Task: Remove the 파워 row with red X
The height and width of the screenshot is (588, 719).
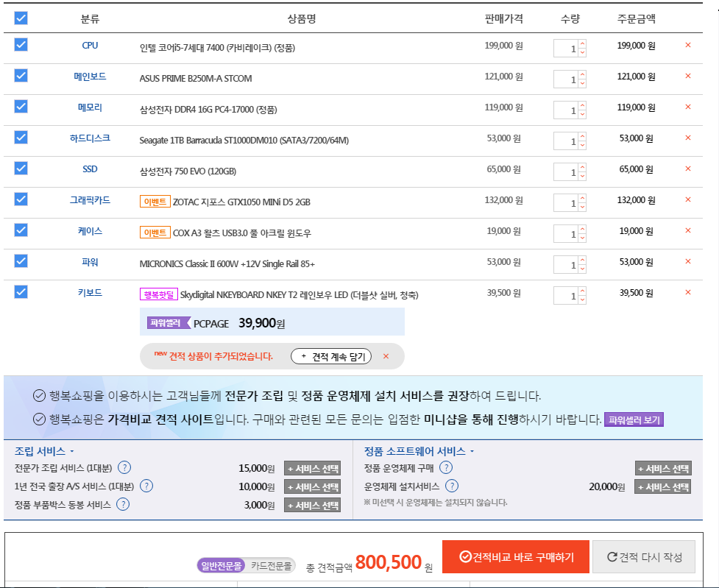Action: tap(688, 261)
